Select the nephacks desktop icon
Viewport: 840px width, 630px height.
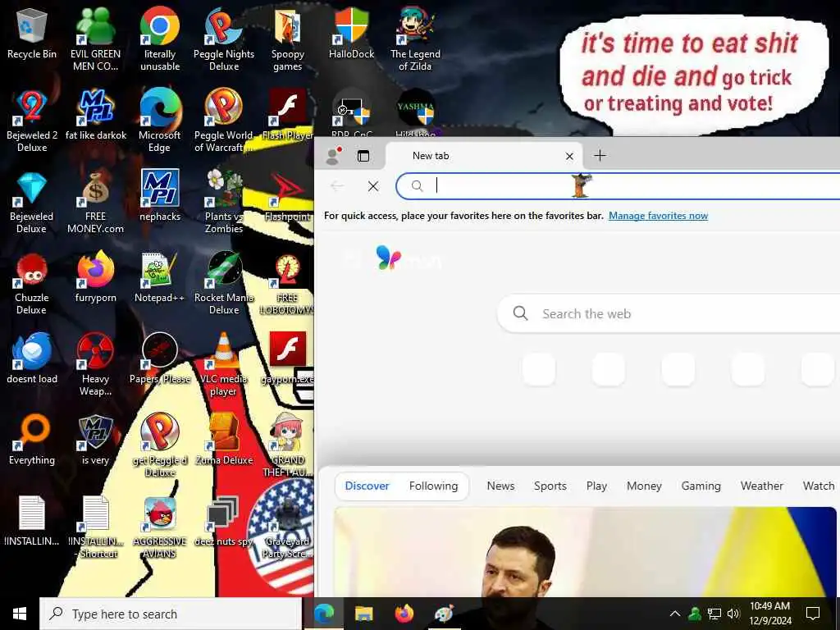(x=160, y=196)
